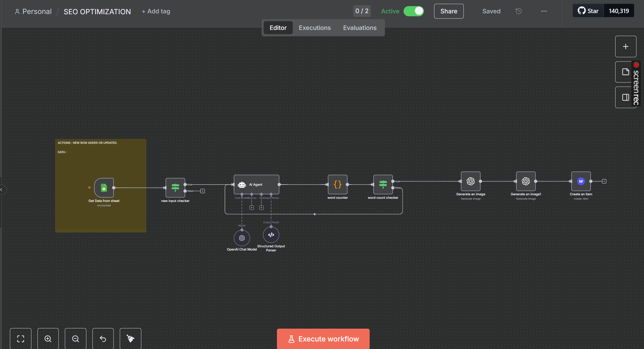
Task: Click the OpenAI Chat Model node
Action: click(x=242, y=238)
